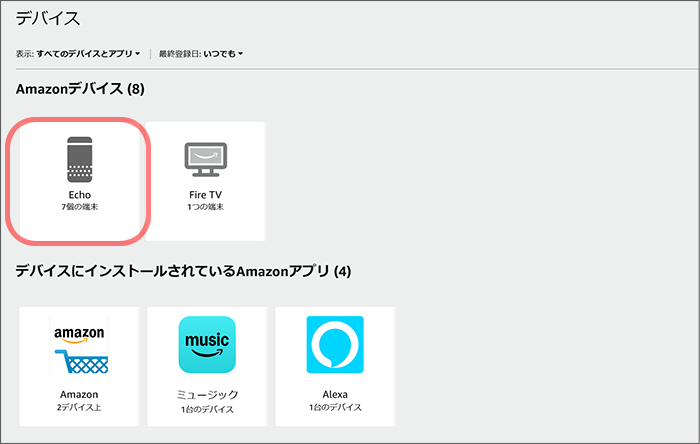Open the Fire TV monitor icon
The height and width of the screenshot is (444, 700).
205,159
